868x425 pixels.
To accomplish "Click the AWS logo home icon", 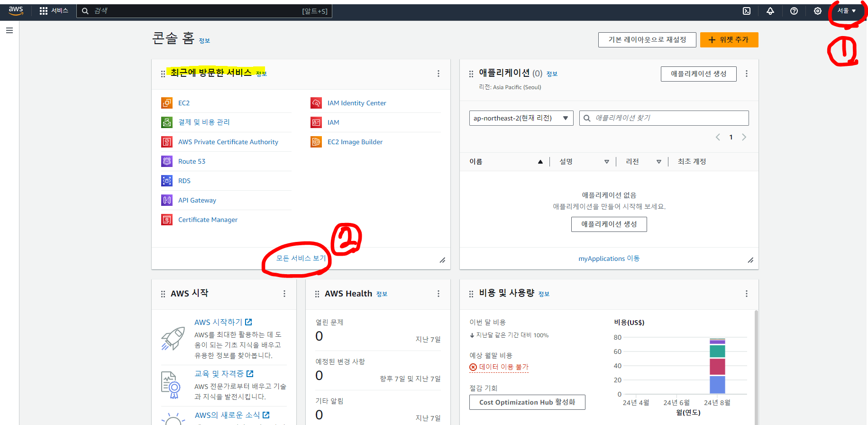I will [16, 10].
